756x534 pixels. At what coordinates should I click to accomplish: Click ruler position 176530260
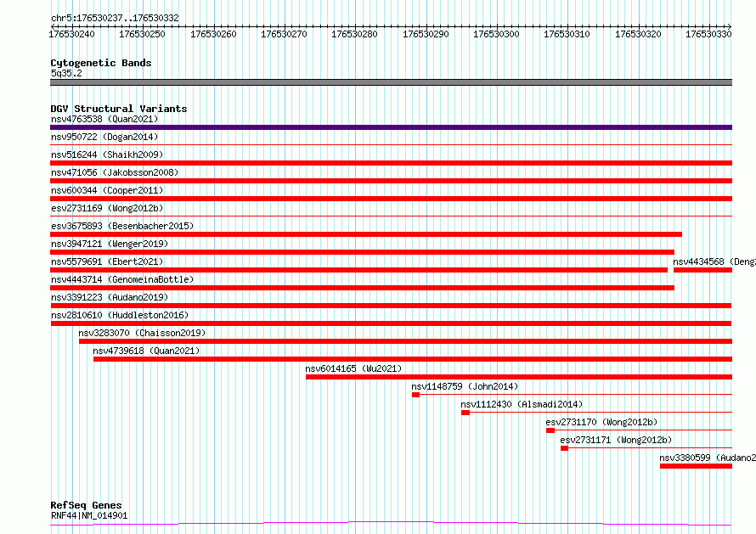213,34
